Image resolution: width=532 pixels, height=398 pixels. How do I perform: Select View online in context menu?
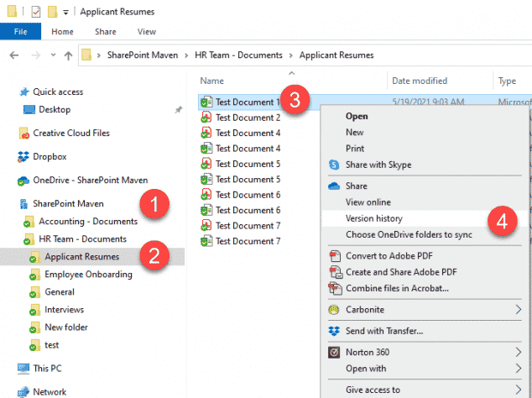pos(368,202)
